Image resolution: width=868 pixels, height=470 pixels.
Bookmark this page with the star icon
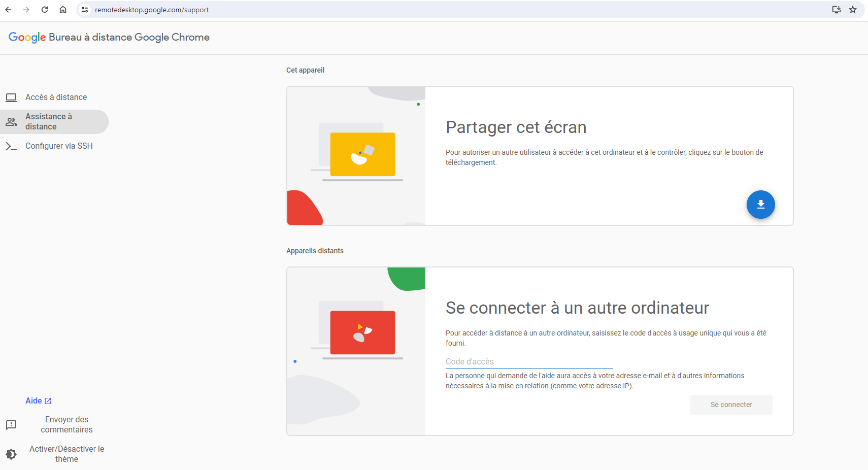[853, 10]
